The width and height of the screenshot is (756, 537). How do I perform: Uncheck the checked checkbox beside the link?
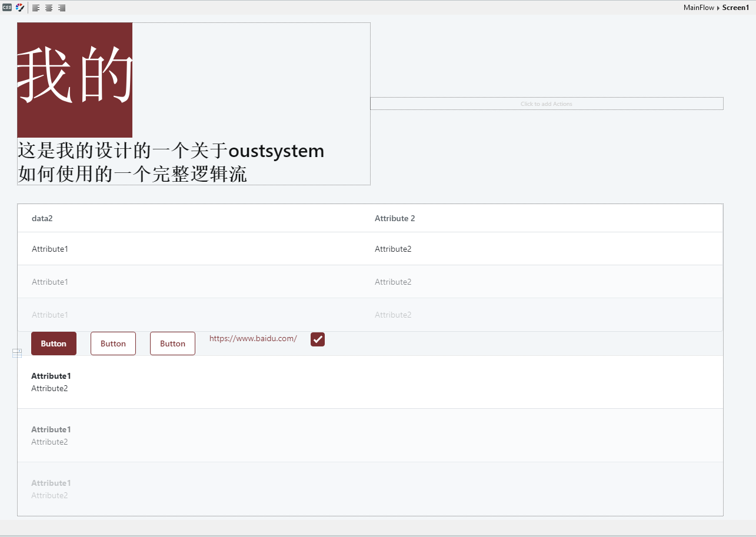point(318,339)
